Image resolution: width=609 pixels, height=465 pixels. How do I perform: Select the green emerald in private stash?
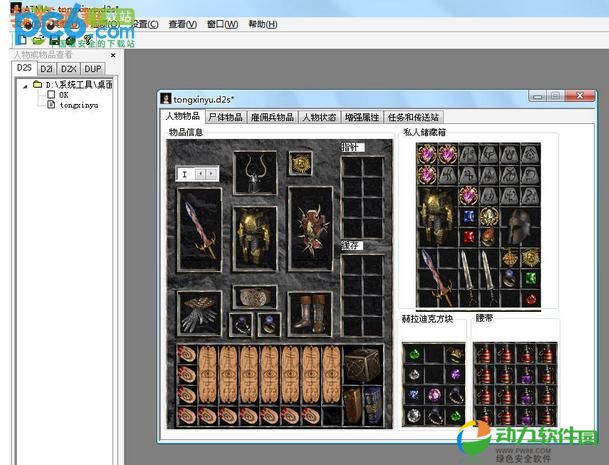[x=531, y=278]
